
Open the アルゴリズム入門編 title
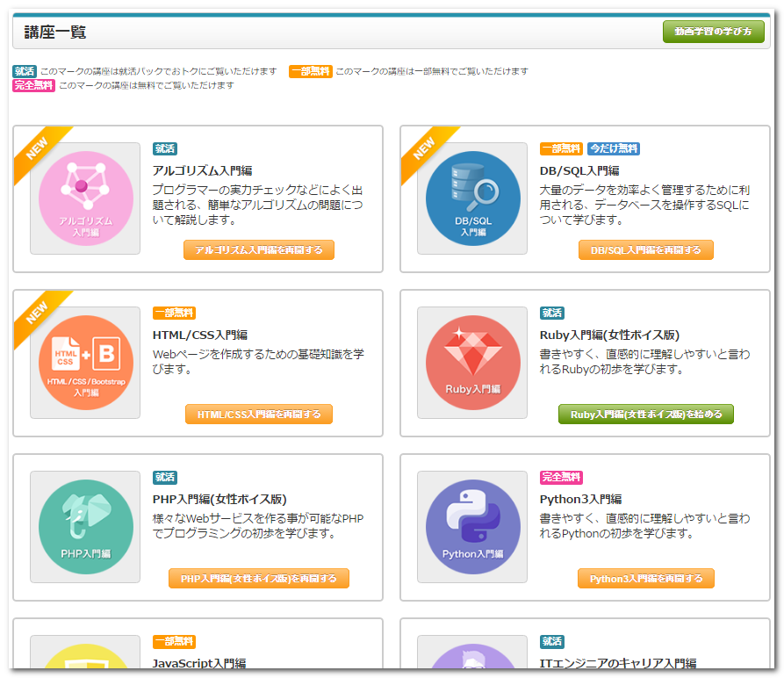(202, 171)
